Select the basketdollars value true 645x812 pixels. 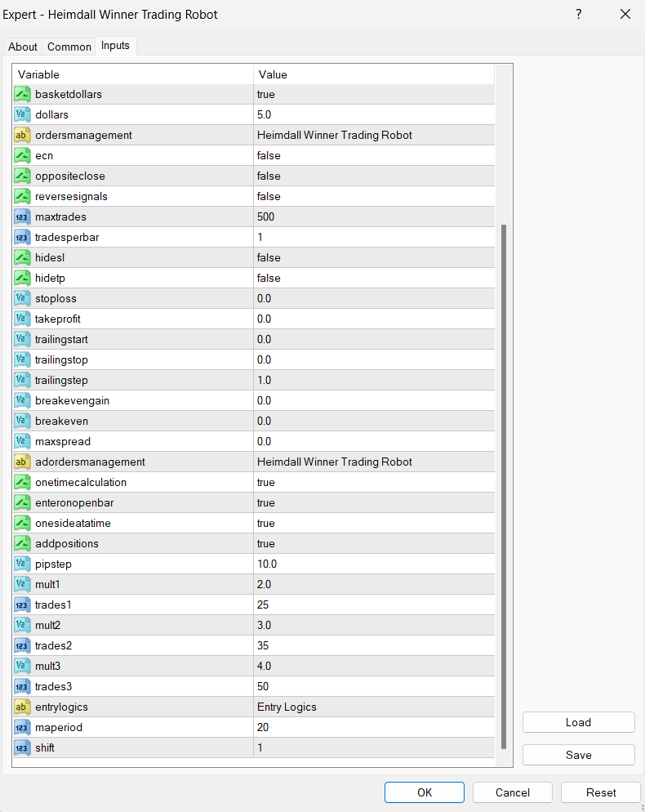click(x=374, y=94)
